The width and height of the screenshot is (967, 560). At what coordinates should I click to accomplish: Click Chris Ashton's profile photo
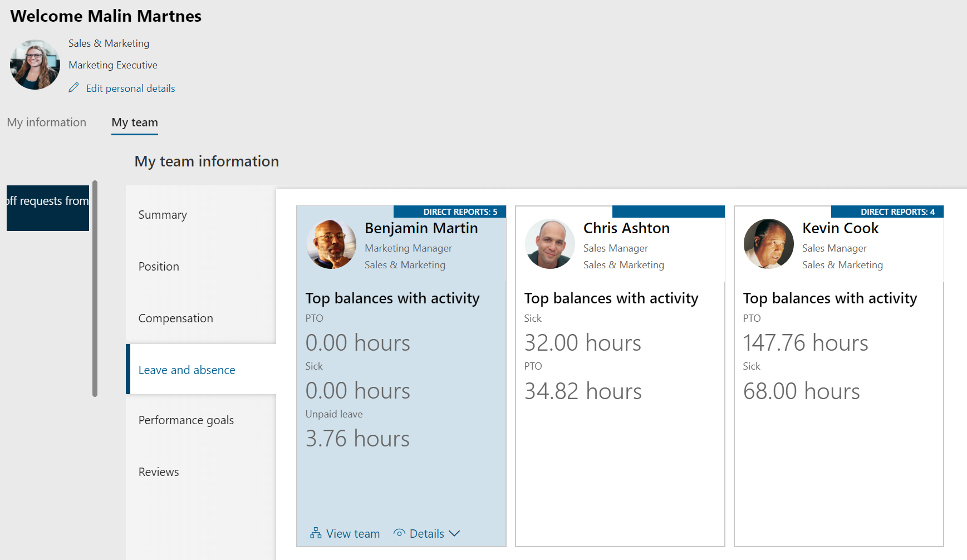tap(549, 244)
